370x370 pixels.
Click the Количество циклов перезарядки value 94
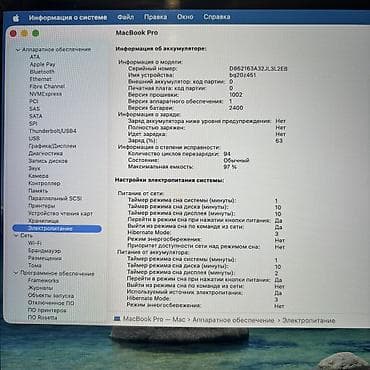[x=227, y=154]
